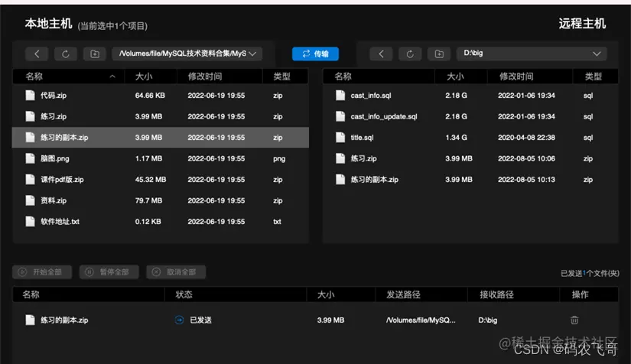Click 2022-08-05 10:13 modified time
The height and width of the screenshot is (364, 631).
click(526, 180)
